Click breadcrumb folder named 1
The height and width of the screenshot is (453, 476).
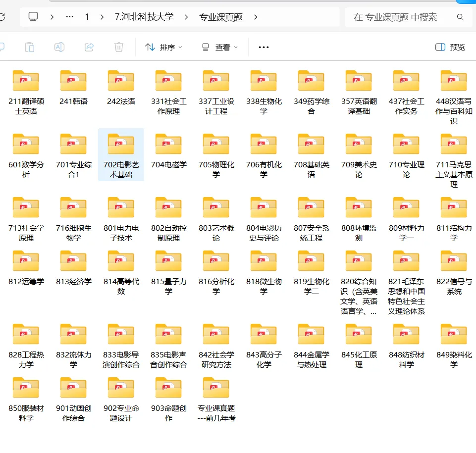click(x=87, y=17)
